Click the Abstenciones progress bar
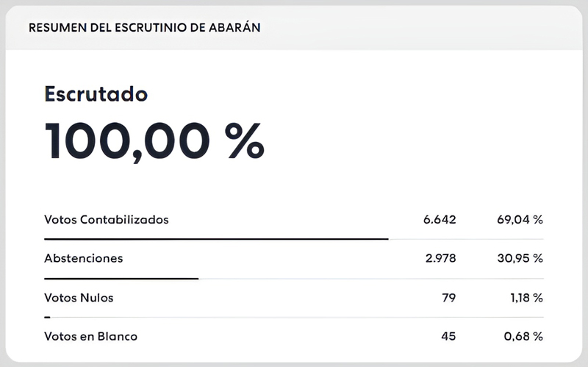 tap(121, 278)
